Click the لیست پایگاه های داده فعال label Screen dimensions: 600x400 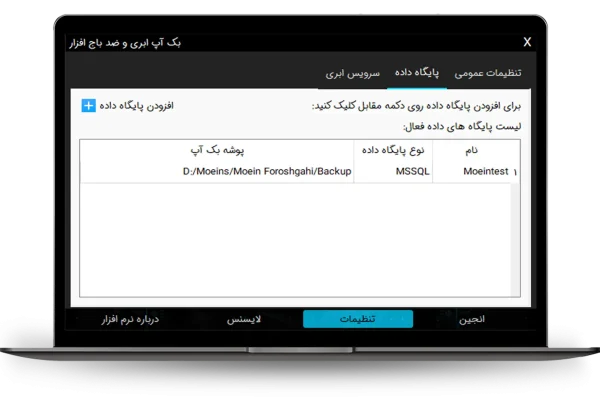click(463, 127)
